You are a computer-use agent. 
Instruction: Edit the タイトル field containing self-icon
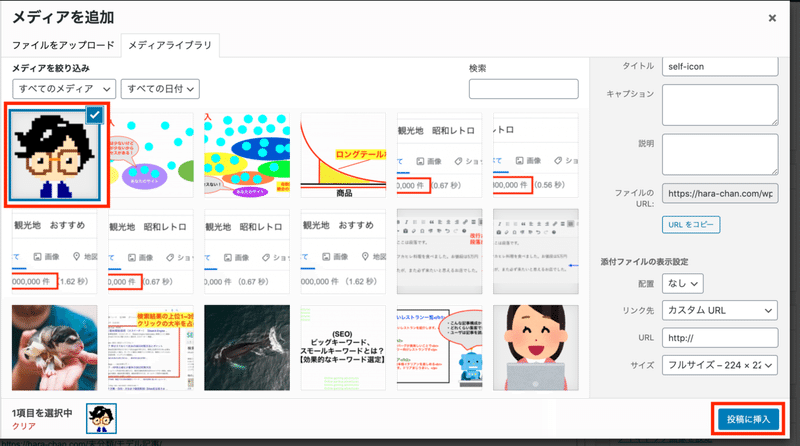(x=720, y=66)
